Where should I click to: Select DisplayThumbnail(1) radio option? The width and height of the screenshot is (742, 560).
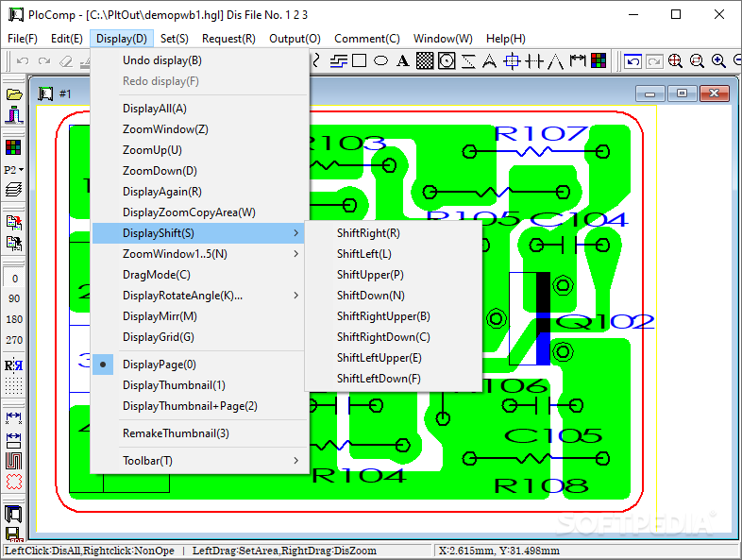pyautogui.click(x=200, y=385)
